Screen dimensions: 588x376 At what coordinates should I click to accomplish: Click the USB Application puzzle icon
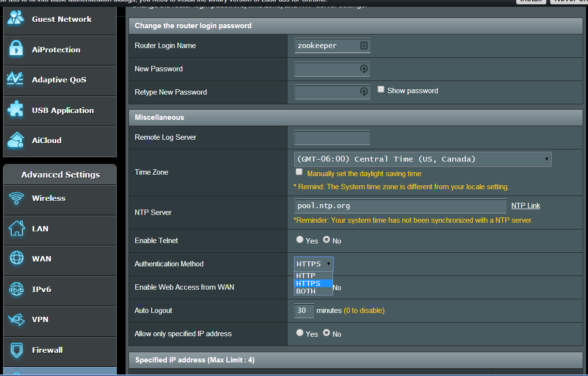[x=16, y=110]
